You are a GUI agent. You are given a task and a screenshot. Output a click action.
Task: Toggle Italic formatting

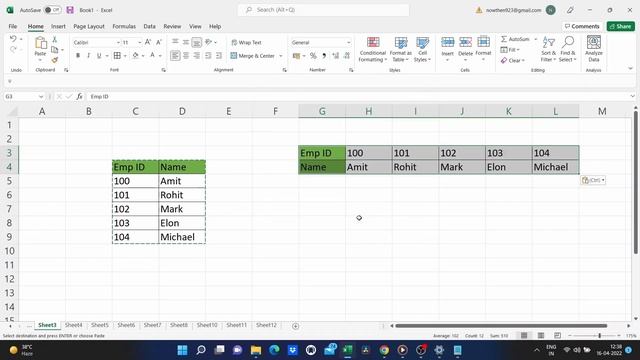(x=88, y=56)
